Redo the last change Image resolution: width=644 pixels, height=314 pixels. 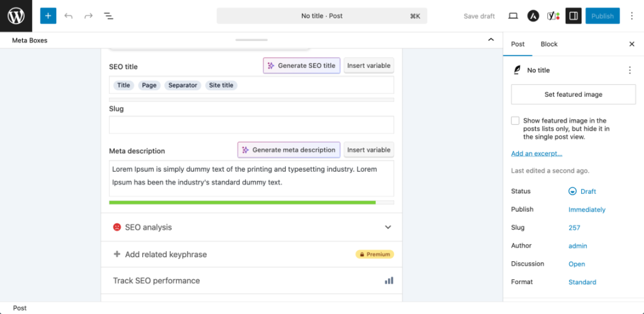[88, 16]
